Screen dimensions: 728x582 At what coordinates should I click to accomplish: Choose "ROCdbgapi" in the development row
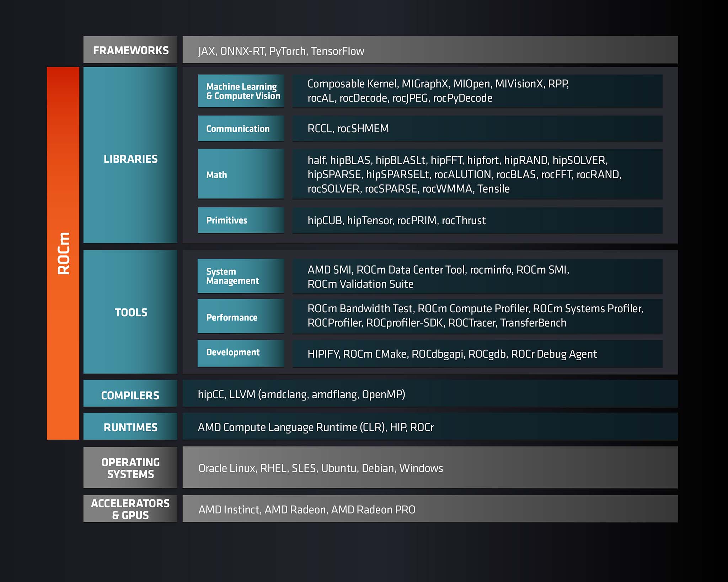coord(437,354)
